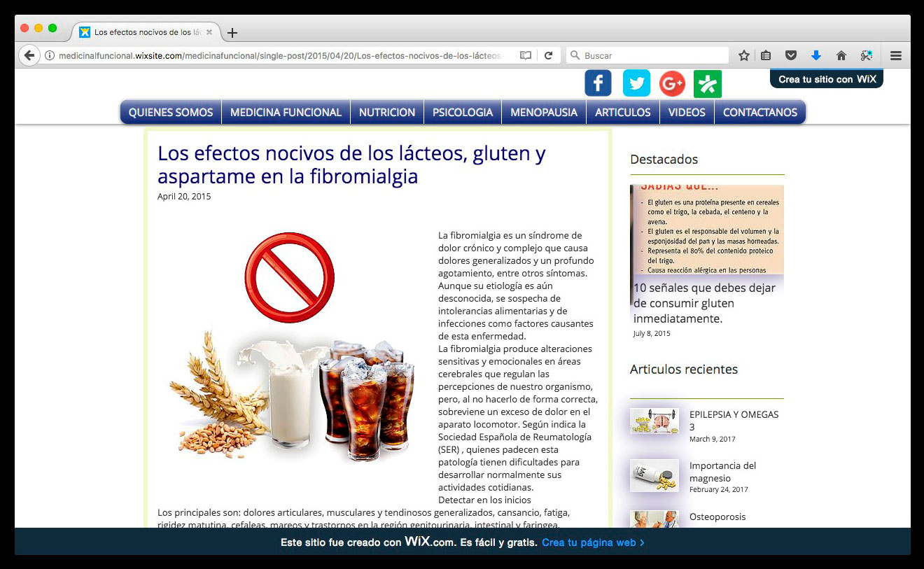This screenshot has width=924, height=569.
Task: Click the article title heading
Action: pos(351,164)
